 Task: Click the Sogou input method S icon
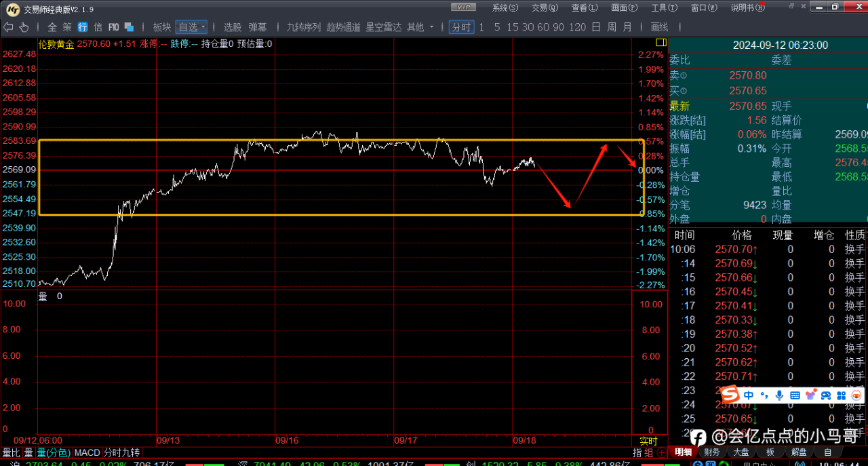coord(730,395)
